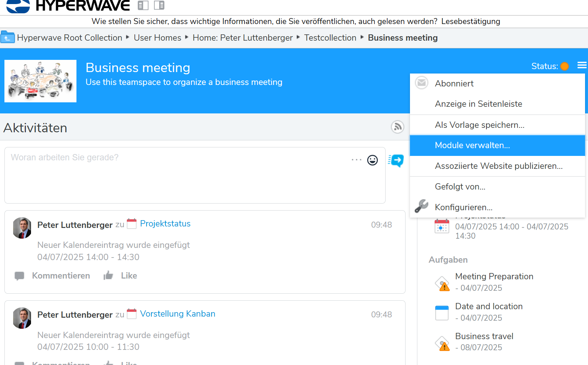Click the Aktivitäten heading
This screenshot has width=588, height=365.
[35, 128]
